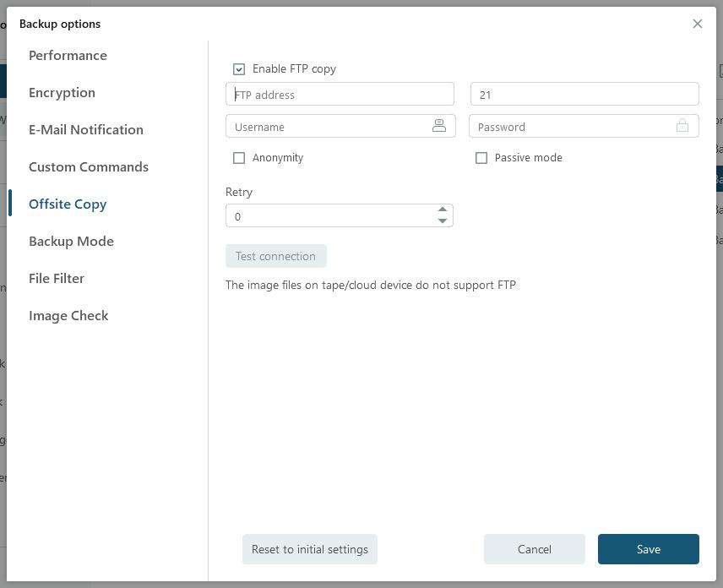Click the lock icon in Password field
723x588 pixels.
pyautogui.click(x=682, y=126)
